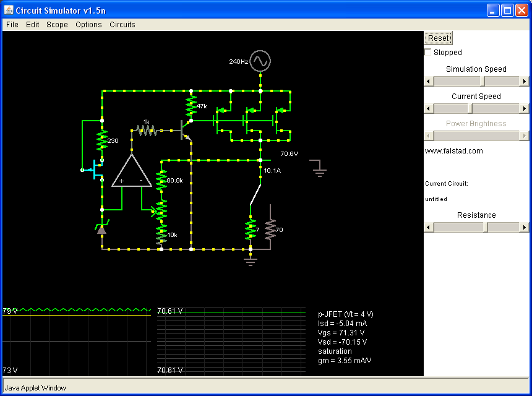Click the Resistance slider thumb
This screenshot has width=532, height=396.
pyautogui.click(x=486, y=227)
